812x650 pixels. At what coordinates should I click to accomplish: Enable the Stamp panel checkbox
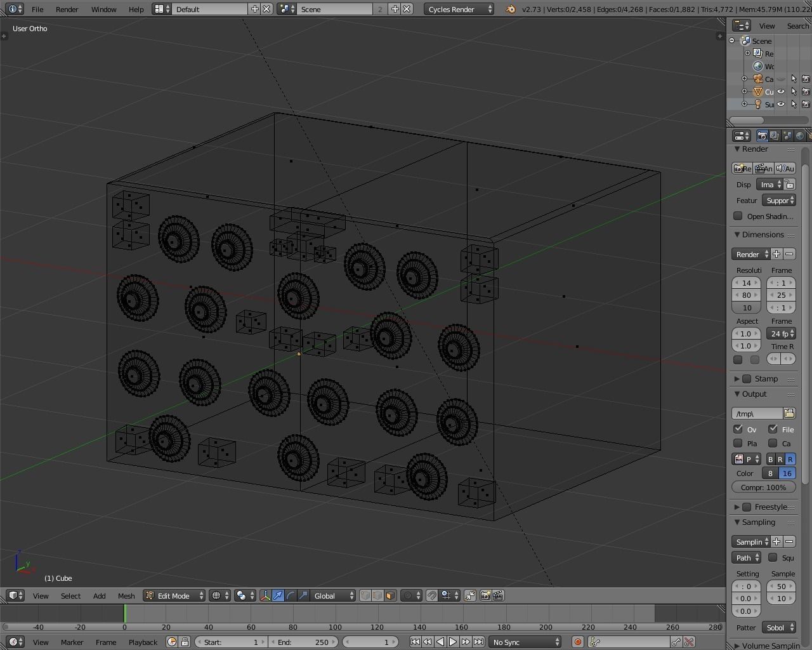click(x=747, y=379)
